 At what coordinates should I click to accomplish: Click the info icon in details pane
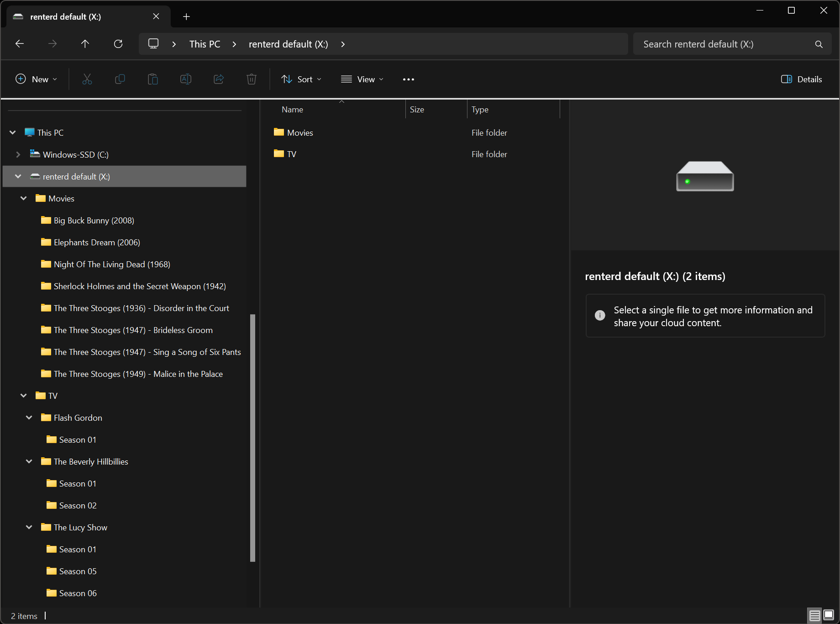pos(600,315)
